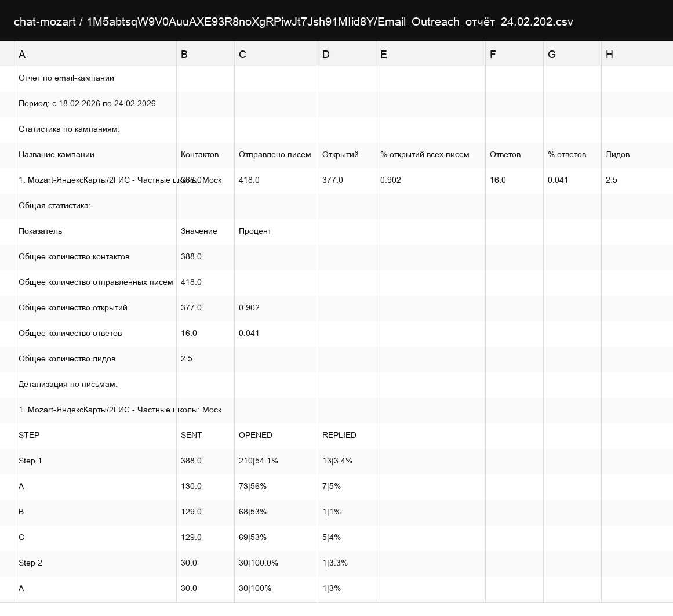Select the '13|3.4%' replied value
The width and height of the screenshot is (673, 616).
pyautogui.click(x=347, y=461)
